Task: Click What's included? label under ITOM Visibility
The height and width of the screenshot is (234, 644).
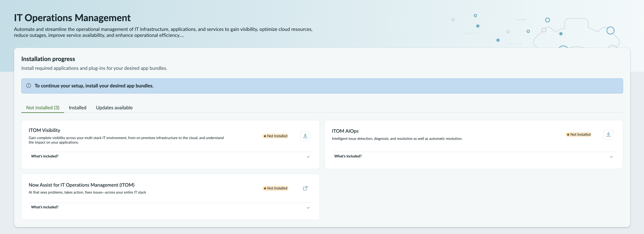Action: [45, 156]
